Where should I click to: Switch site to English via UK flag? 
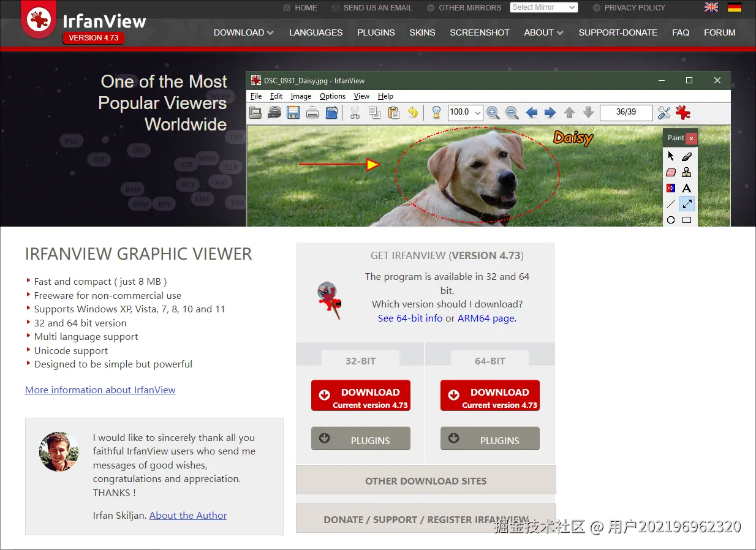[x=711, y=7]
